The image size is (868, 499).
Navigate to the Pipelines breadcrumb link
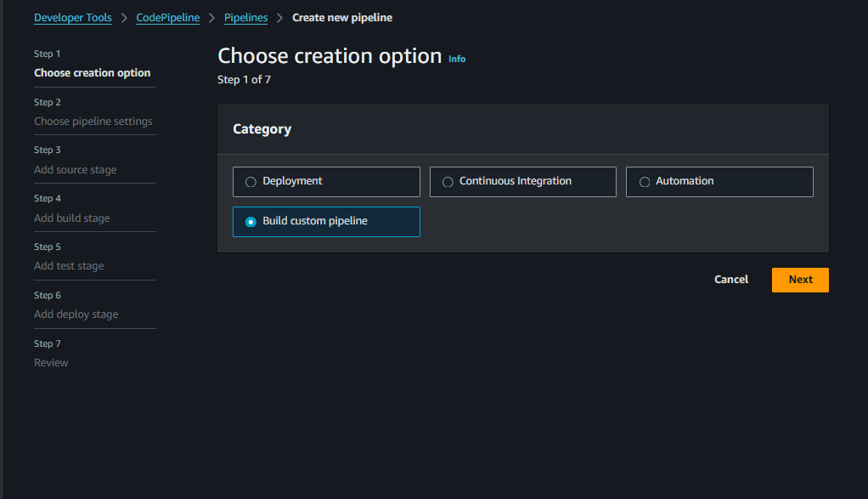pos(245,18)
